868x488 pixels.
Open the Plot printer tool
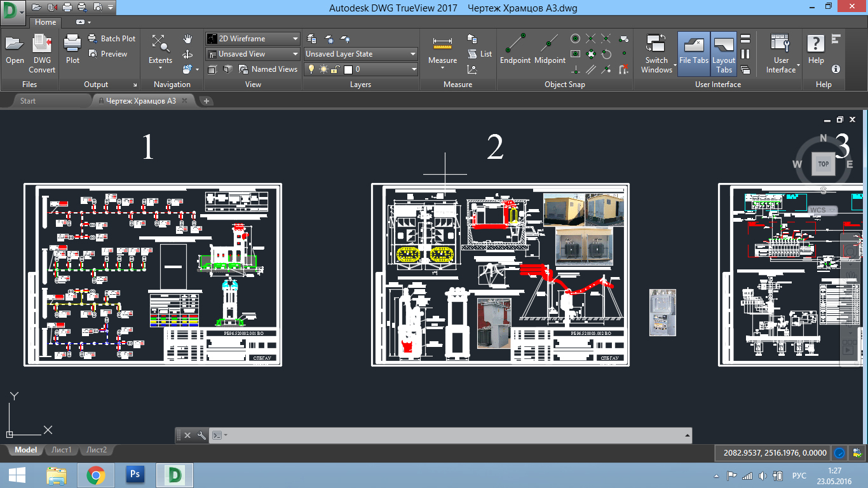[x=72, y=50]
